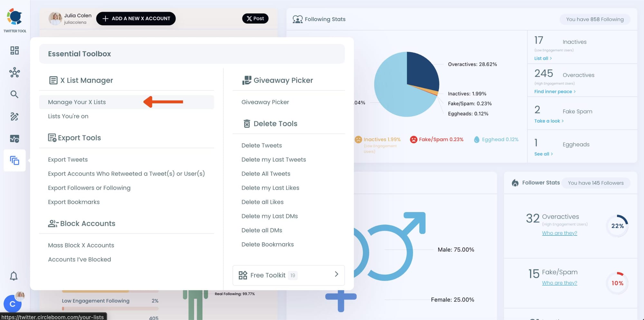Click the dark blue Overactives pie slice

click(x=422, y=72)
